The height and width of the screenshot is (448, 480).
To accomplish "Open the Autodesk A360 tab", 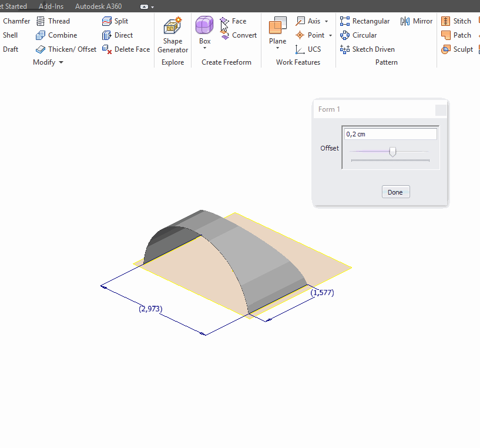I will [x=98, y=6].
